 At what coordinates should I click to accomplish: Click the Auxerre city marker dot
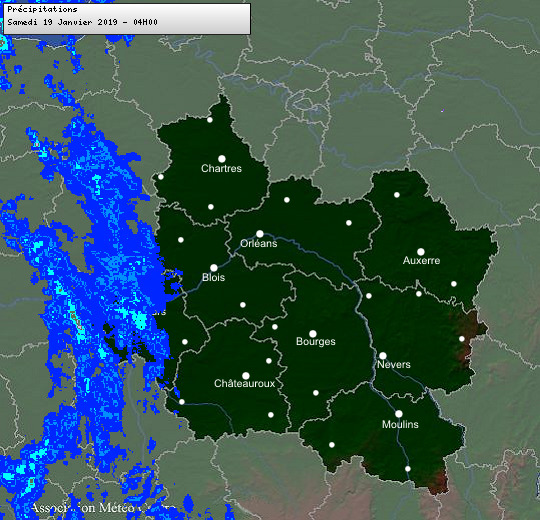point(421,252)
